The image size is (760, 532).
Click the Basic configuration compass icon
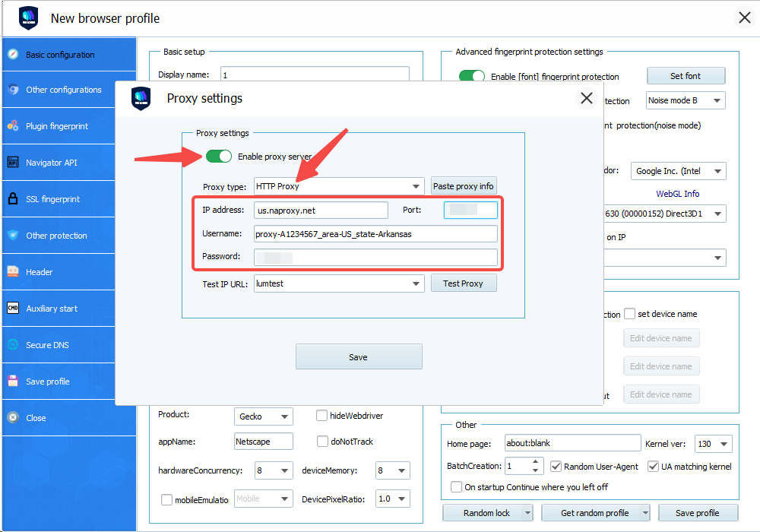pyautogui.click(x=13, y=55)
